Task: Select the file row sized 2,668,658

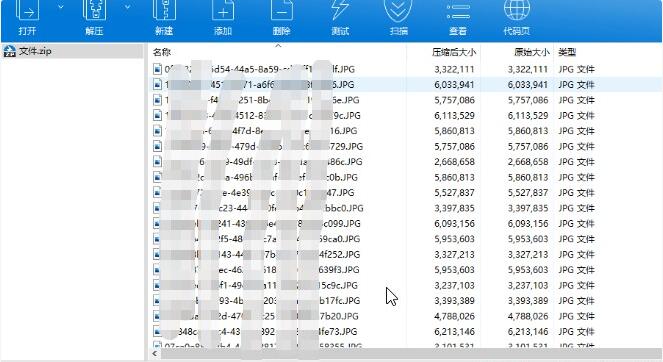Action: coord(406,162)
